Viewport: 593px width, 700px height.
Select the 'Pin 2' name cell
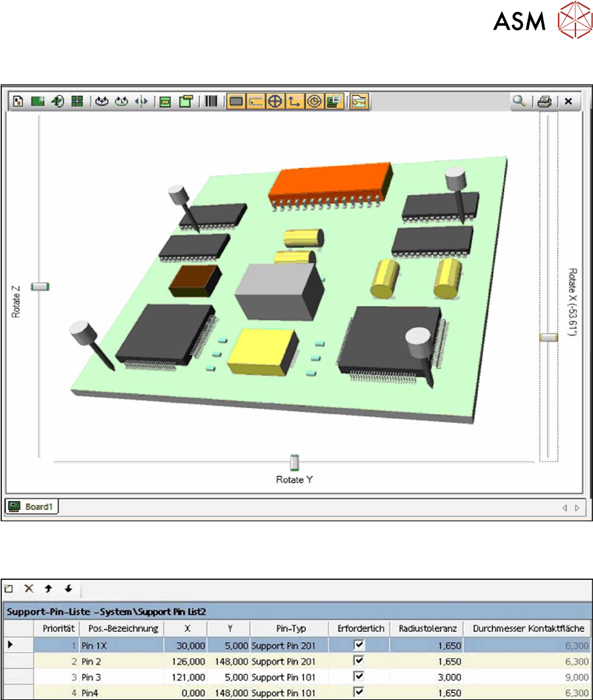tap(121, 661)
